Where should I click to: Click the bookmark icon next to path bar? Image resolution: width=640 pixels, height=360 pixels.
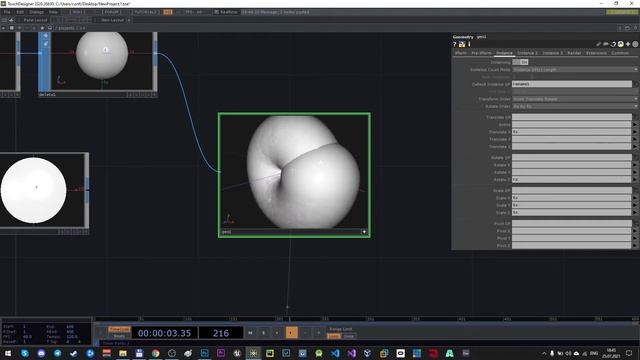click(x=50, y=28)
